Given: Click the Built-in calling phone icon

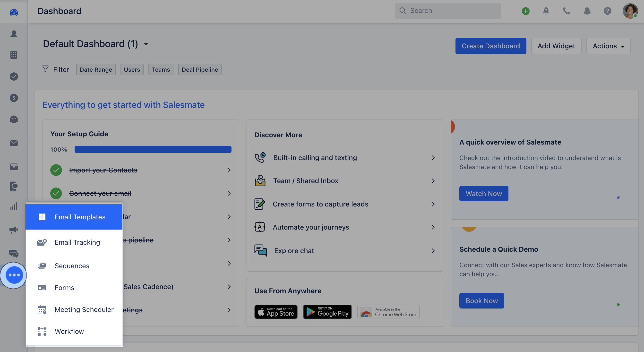Looking at the screenshot, I should pos(260,157).
